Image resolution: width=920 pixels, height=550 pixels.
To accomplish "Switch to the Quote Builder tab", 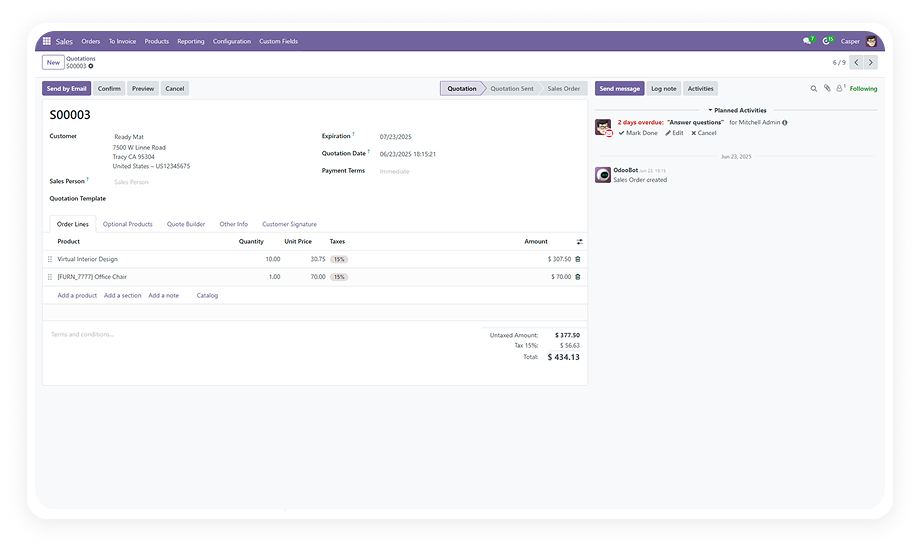I will point(186,224).
